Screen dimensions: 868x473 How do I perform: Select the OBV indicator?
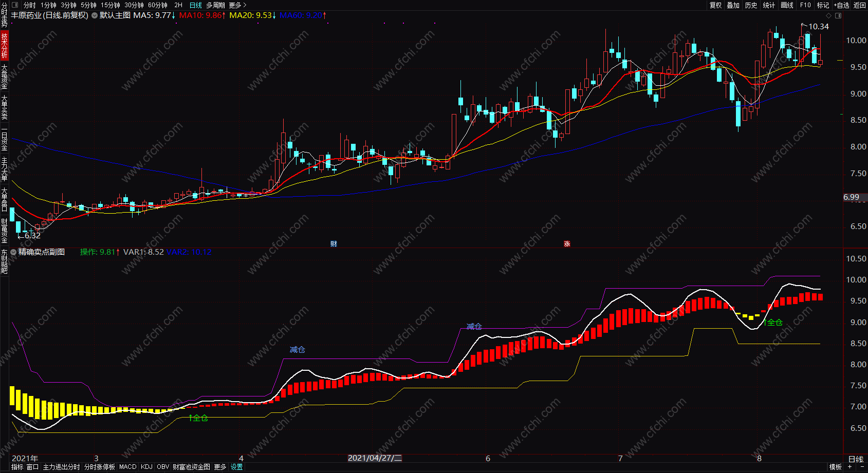click(163, 467)
